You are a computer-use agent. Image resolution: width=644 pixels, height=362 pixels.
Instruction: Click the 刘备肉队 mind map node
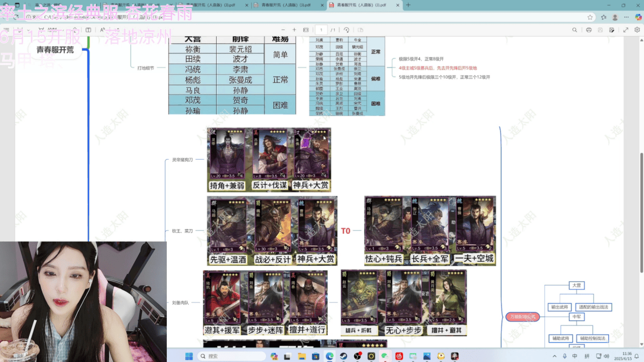pos(180,303)
